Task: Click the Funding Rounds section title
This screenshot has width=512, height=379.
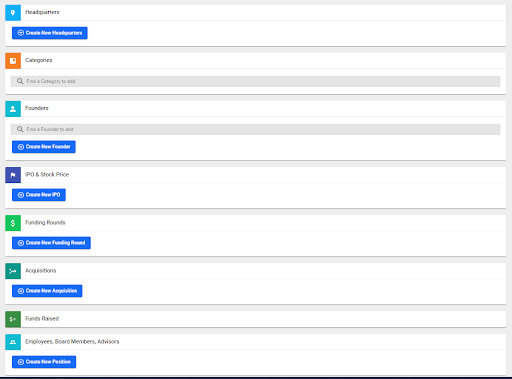Action: point(45,223)
